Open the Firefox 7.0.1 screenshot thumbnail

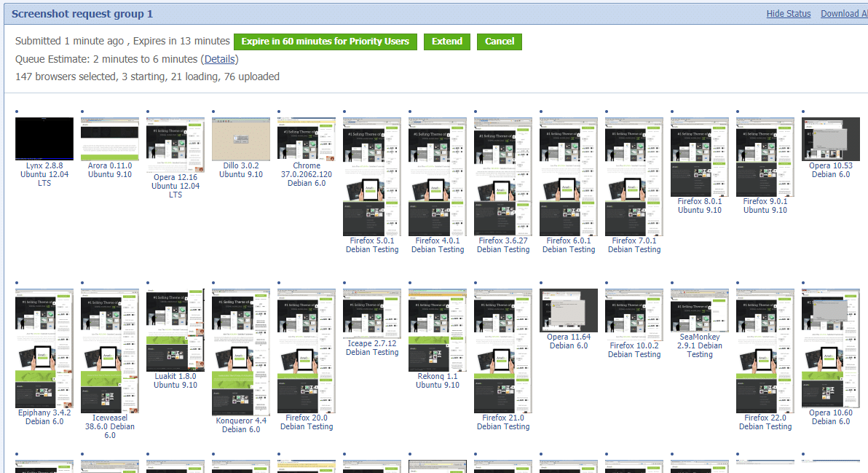tap(634, 176)
